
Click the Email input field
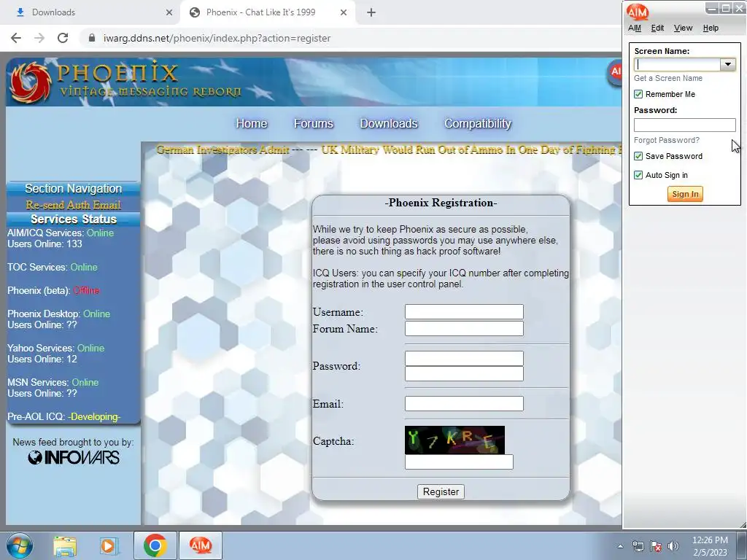tap(464, 404)
